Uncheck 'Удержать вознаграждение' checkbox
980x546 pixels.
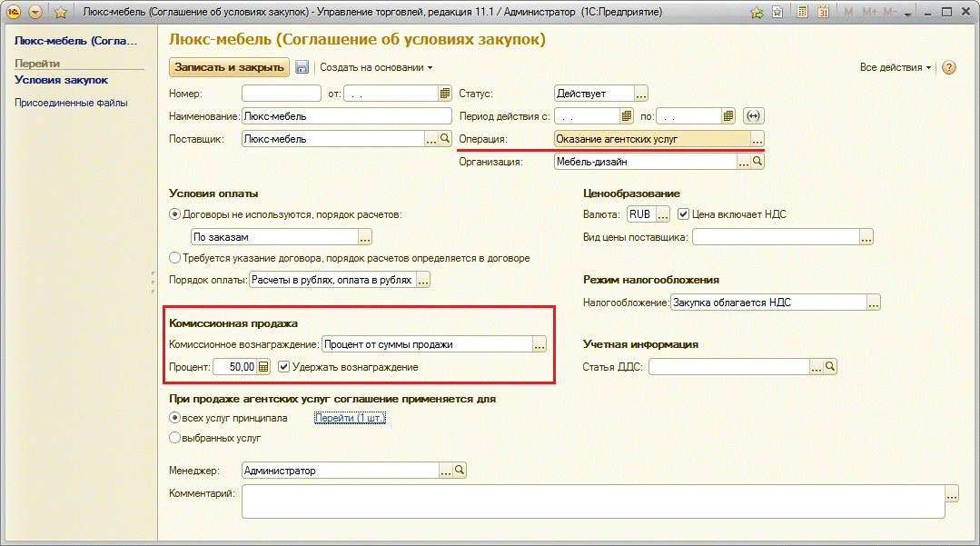click(284, 367)
